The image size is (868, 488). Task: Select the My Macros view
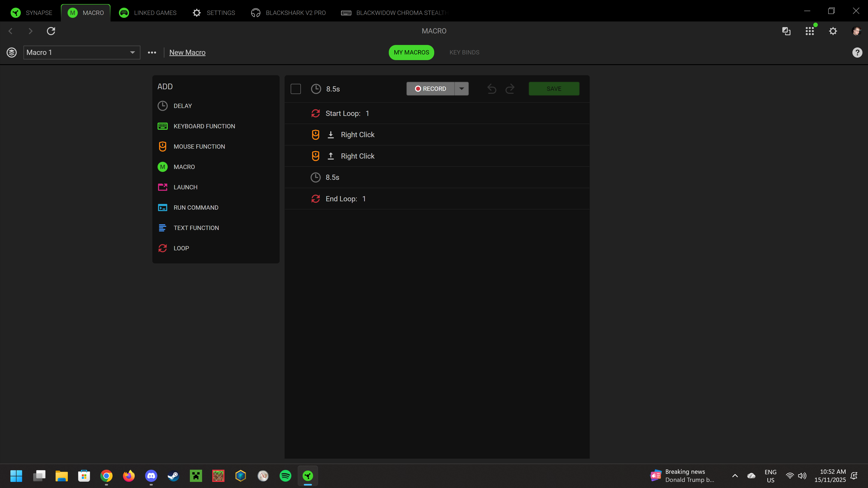coord(411,53)
